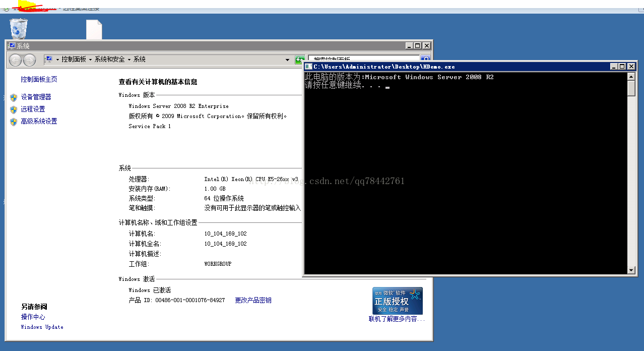Click processor value Intel(R) Xeon(R) CPU

[x=251, y=179]
